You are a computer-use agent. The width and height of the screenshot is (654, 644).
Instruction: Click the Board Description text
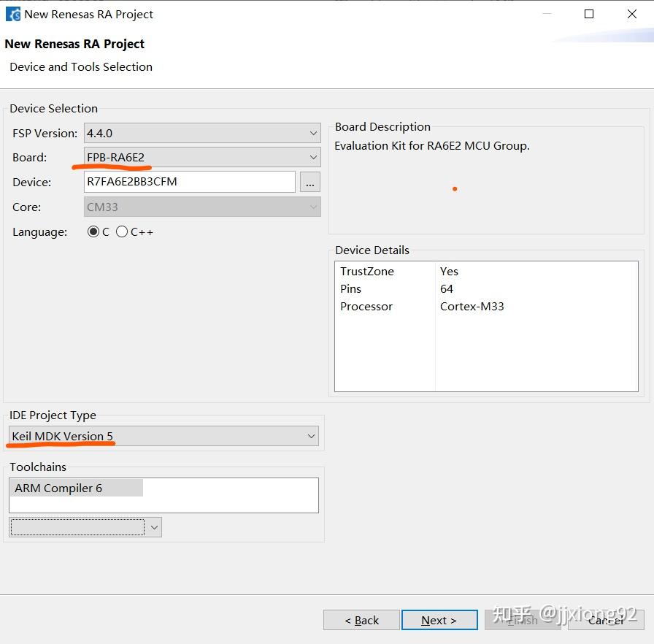coord(432,146)
